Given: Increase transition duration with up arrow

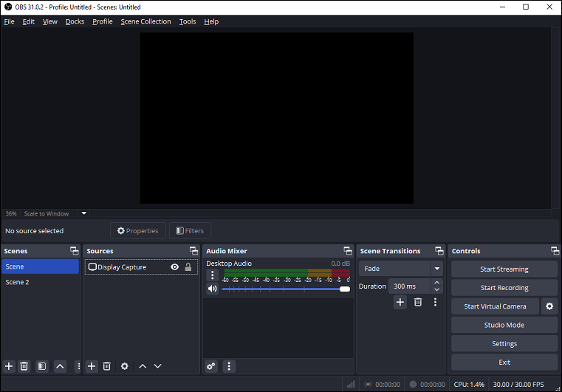Looking at the screenshot, I should pyautogui.click(x=436, y=283).
